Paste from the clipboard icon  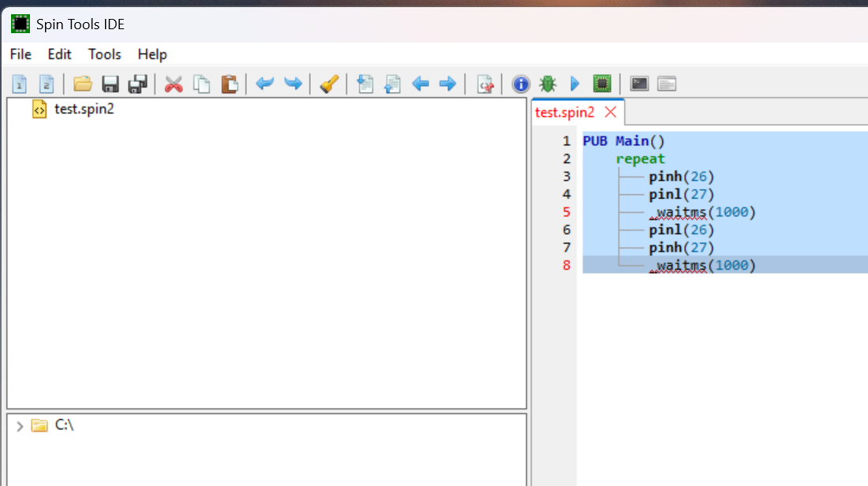pos(229,84)
